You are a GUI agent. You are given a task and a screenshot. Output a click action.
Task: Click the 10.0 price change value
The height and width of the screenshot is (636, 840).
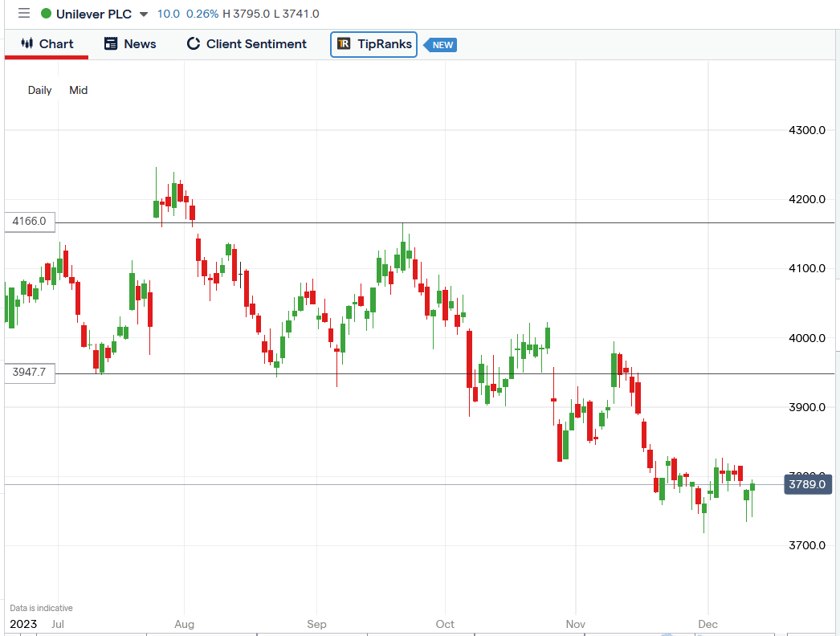pyautogui.click(x=168, y=14)
